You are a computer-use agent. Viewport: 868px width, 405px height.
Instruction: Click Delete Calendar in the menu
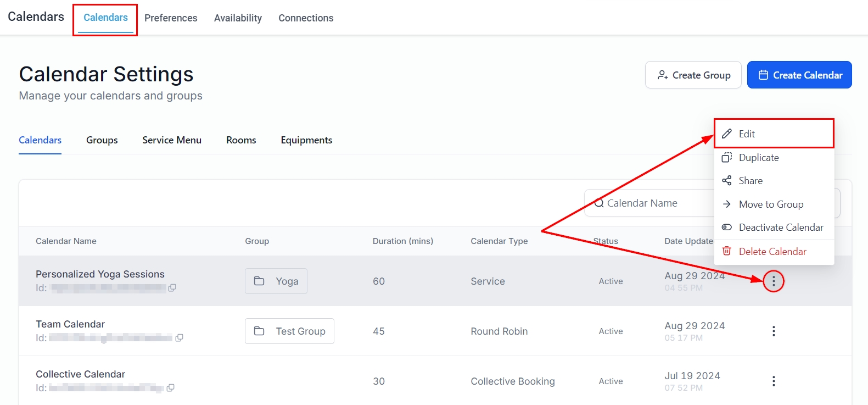[772, 252]
